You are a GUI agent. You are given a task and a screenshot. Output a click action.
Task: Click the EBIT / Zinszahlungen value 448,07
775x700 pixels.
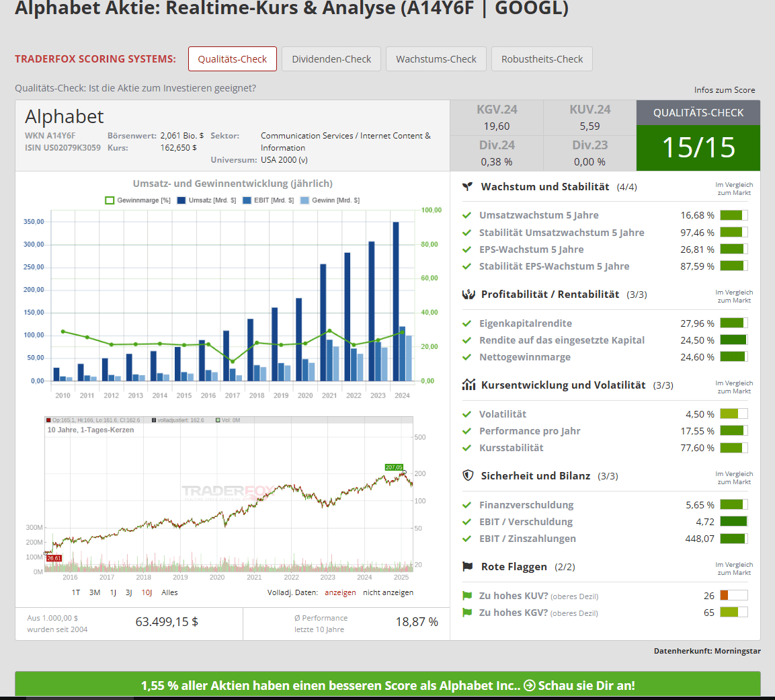pos(700,539)
